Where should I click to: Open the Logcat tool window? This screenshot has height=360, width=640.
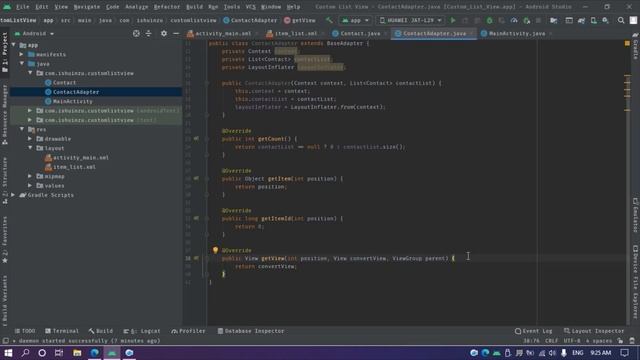[x=142, y=331]
